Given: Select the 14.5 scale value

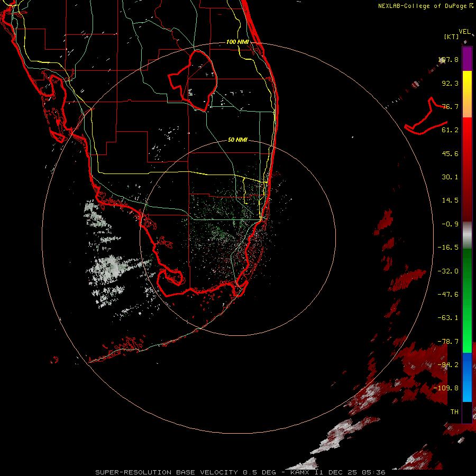Looking at the screenshot, I should 450,200.
